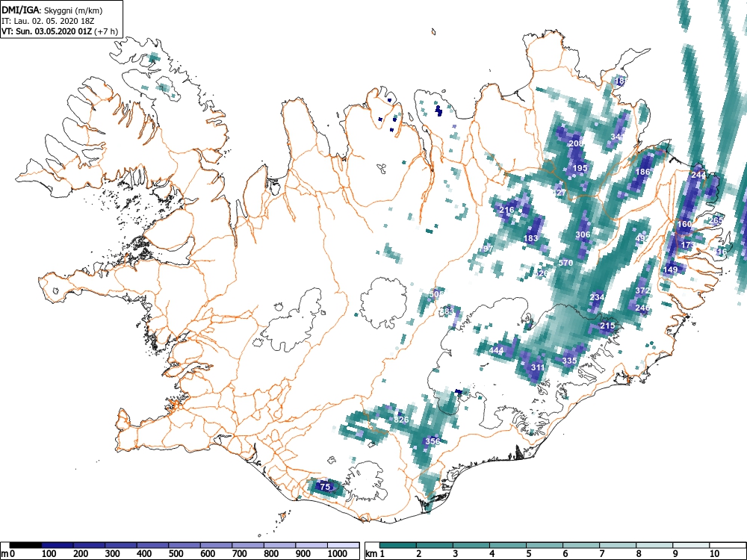This screenshot has width=747, height=560.
Task: Click the visibility value 797
Action: (x=486, y=249)
